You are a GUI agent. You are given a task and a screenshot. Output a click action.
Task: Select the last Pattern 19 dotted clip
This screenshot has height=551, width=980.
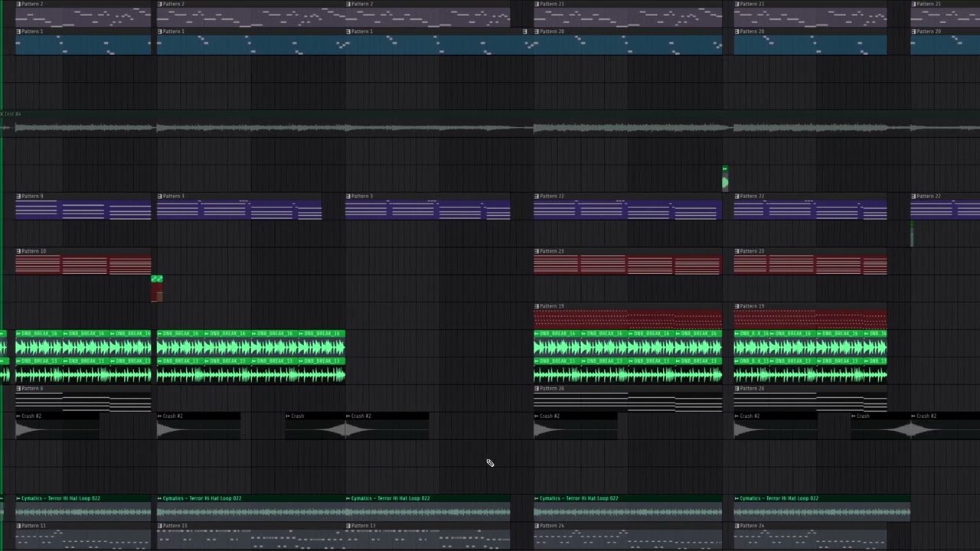(x=810, y=316)
